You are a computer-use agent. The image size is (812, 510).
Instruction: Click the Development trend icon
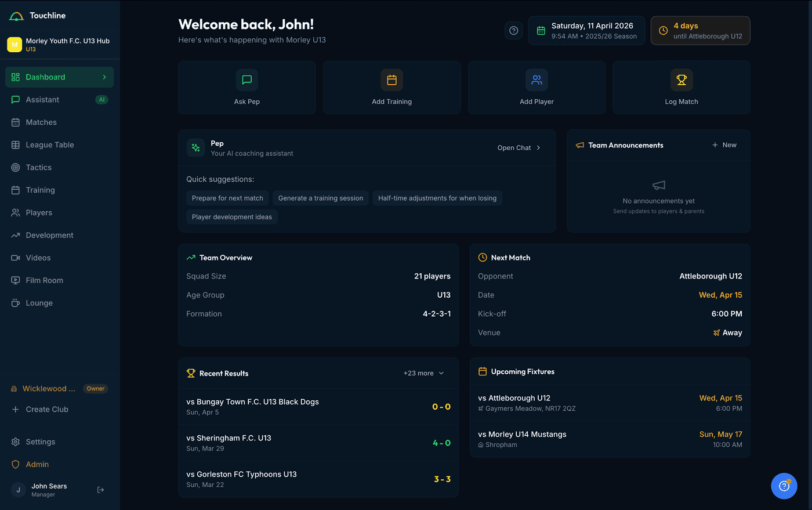tap(16, 236)
